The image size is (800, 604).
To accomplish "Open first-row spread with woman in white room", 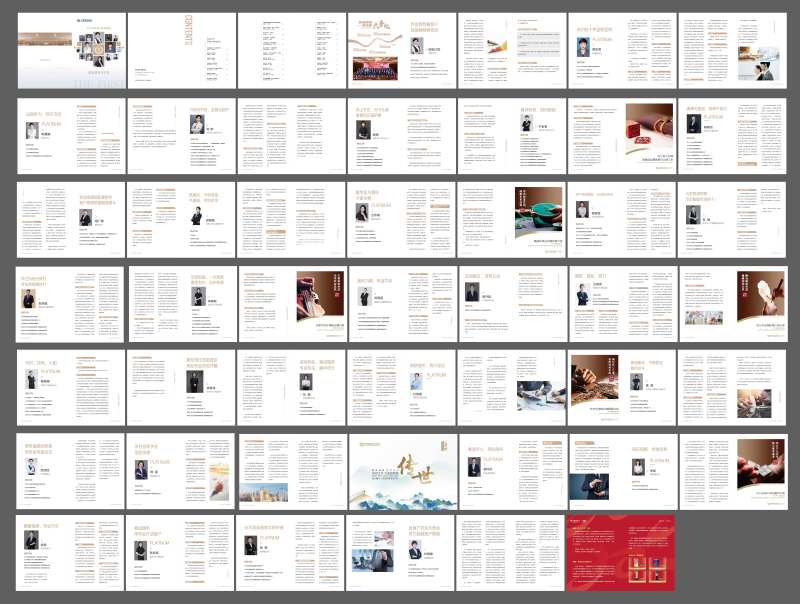I will [x=732, y=50].
